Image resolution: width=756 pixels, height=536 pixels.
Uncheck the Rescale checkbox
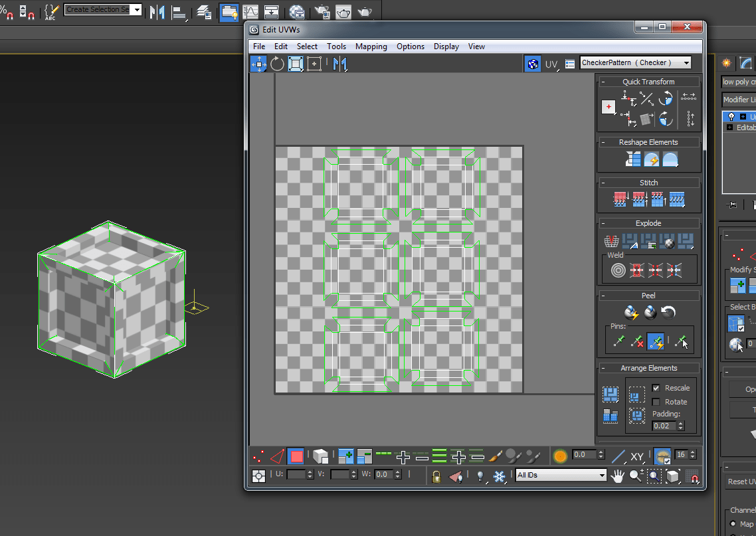(x=656, y=388)
